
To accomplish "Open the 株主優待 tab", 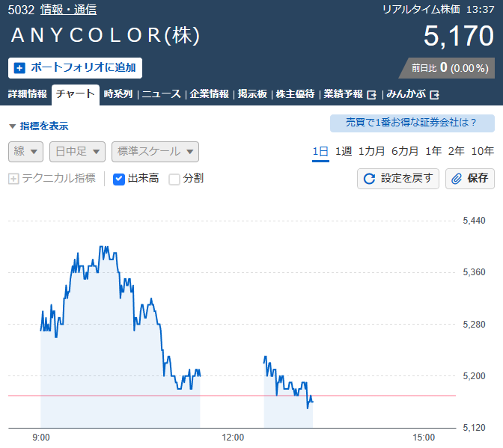I will (x=295, y=94).
